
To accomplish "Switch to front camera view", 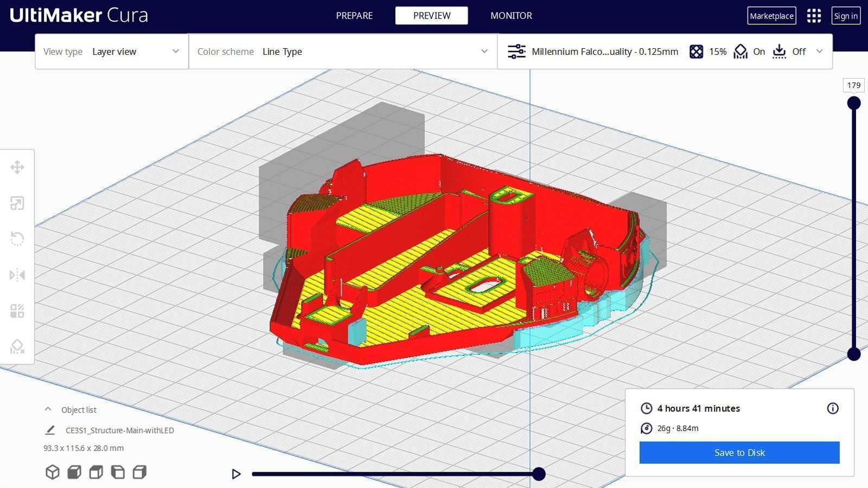I will 74,472.
